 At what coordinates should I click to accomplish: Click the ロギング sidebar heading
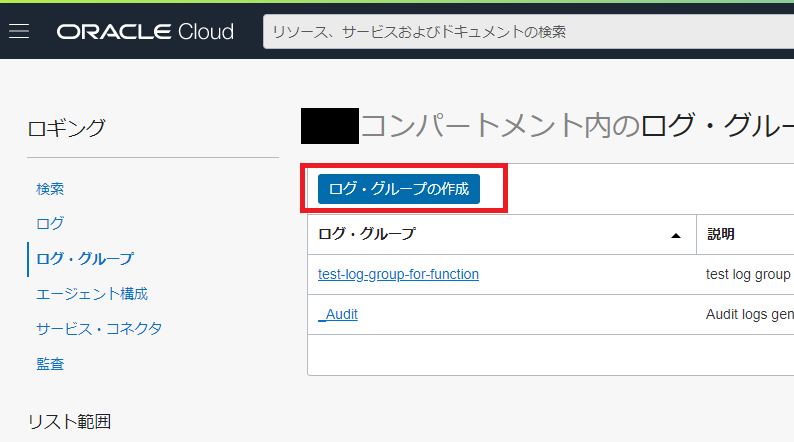(x=66, y=128)
